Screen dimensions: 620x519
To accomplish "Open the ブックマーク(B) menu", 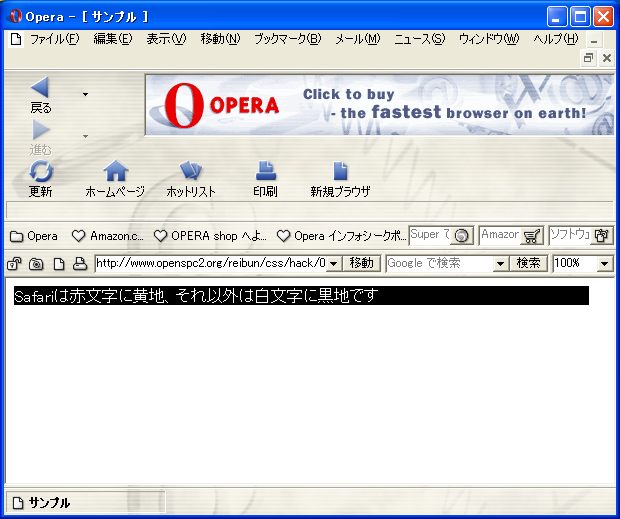I will pyautogui.click(x=287, y=39).
